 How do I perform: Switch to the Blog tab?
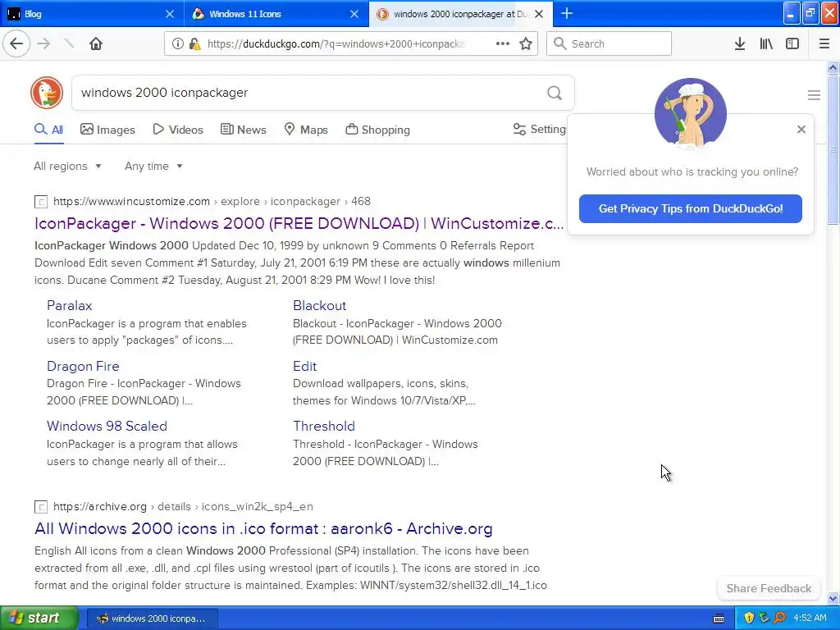tap(92, 14)
